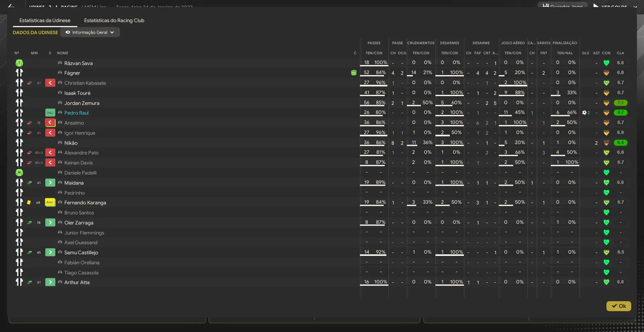Open player Pedro Raul

[76, 113]
